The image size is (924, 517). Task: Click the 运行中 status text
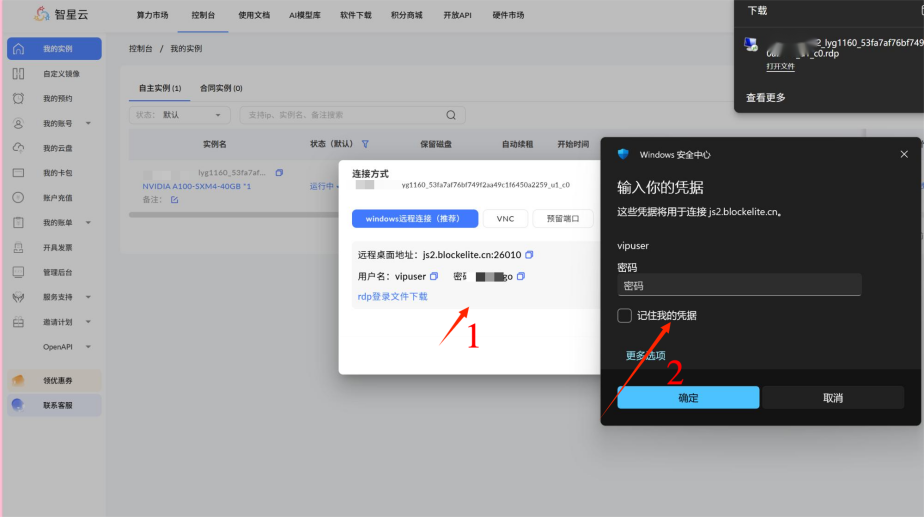point(322,186)
